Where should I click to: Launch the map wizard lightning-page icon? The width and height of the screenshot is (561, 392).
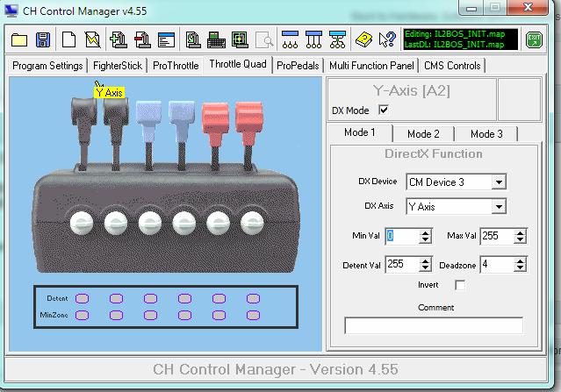93,39
